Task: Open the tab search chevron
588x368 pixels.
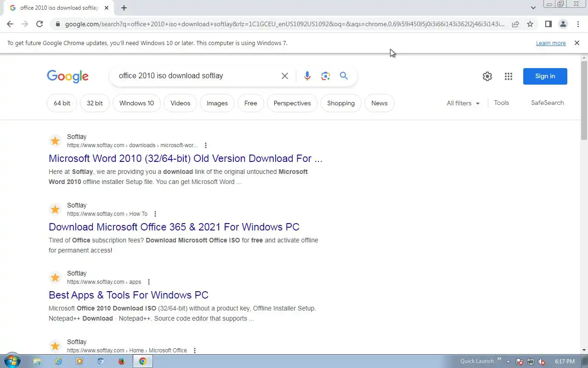Action: tap(533, 8)
